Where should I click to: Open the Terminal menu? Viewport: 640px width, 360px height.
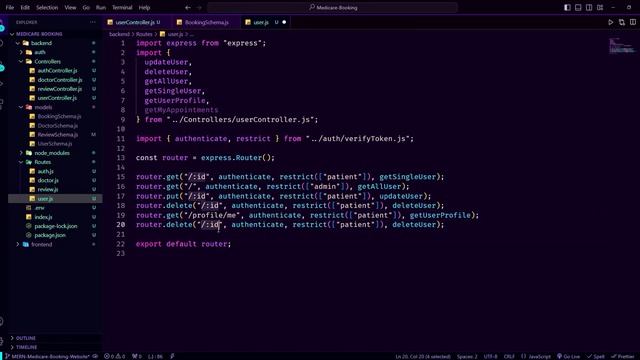pyautogui.click(x=122, y=7)
